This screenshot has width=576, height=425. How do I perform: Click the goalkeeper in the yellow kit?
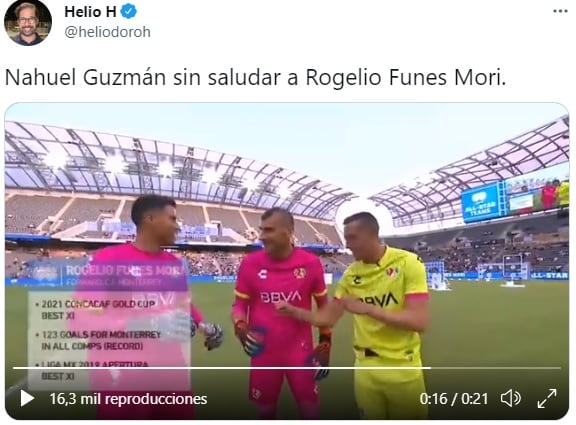tap(385, 316)
